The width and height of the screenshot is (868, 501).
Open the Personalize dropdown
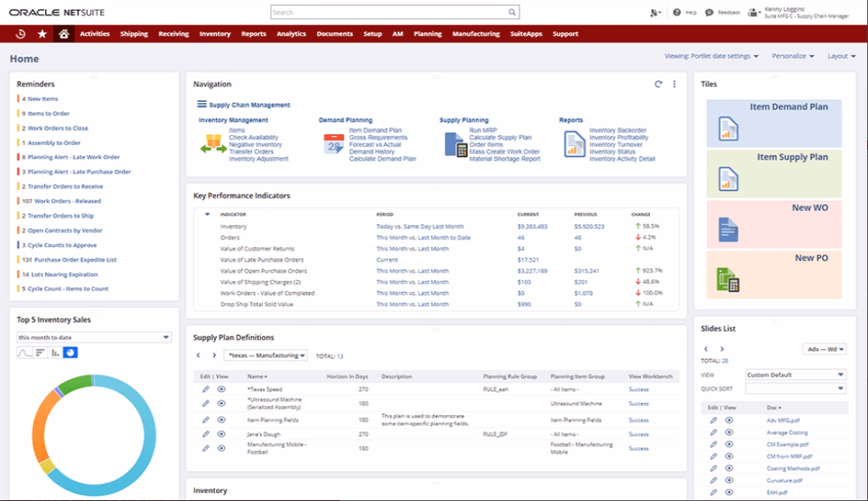coord(793,56)
